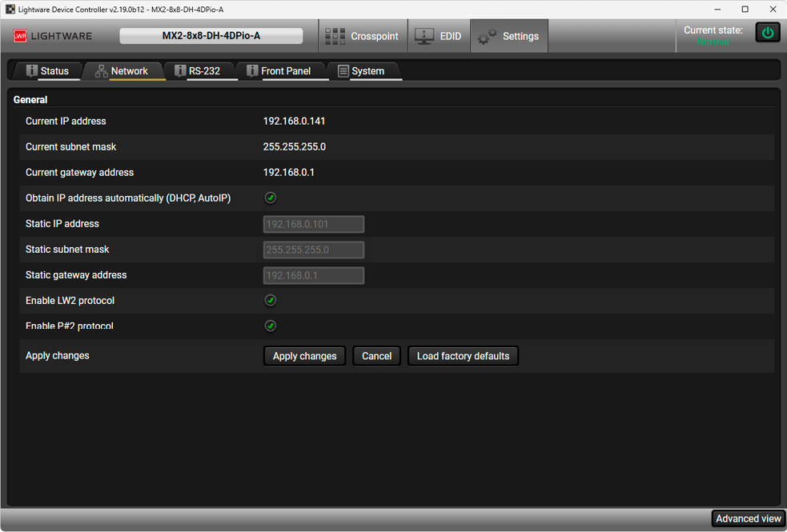Open Crosspoint view via grid icon
This screenshot has width=787, height=532.
pos(335,36)
